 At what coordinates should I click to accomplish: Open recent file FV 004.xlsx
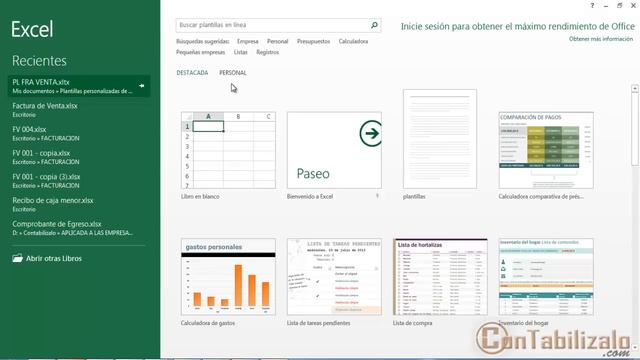click(79, 133)
